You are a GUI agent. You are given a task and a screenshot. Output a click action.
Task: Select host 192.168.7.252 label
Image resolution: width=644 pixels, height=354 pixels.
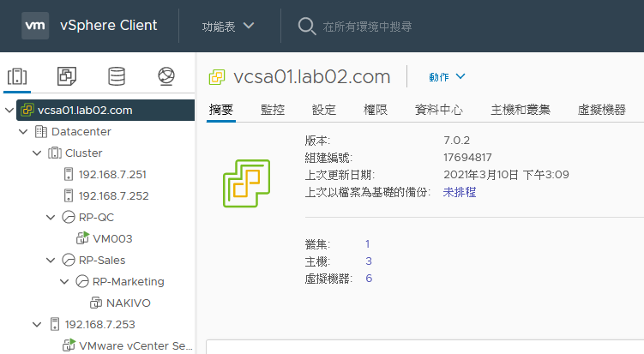(x=114, y=196)
